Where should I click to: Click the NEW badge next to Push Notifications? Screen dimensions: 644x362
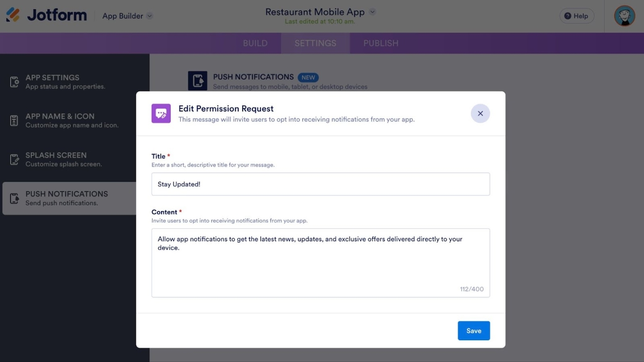(308, 77)
